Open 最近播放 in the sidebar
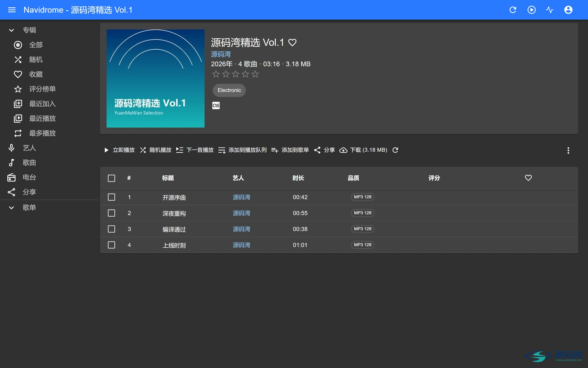The height and width of the screenshot is (368, 588). pyautogui.click(x=49, y=118)
